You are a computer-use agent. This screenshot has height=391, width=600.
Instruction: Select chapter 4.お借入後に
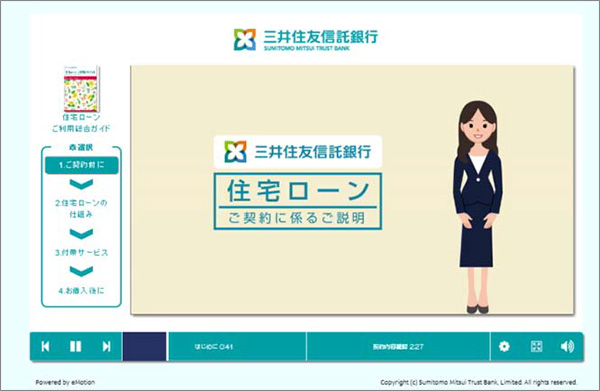click(82, 291)
